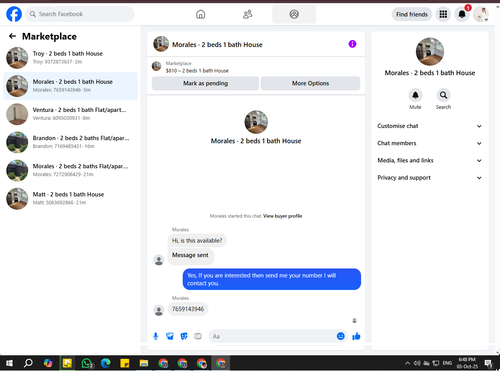Image resolution: width=500 pixels, height=371 pixels.
Task: Open the $810 listing link under Marketplace
Action: (197, 71)
